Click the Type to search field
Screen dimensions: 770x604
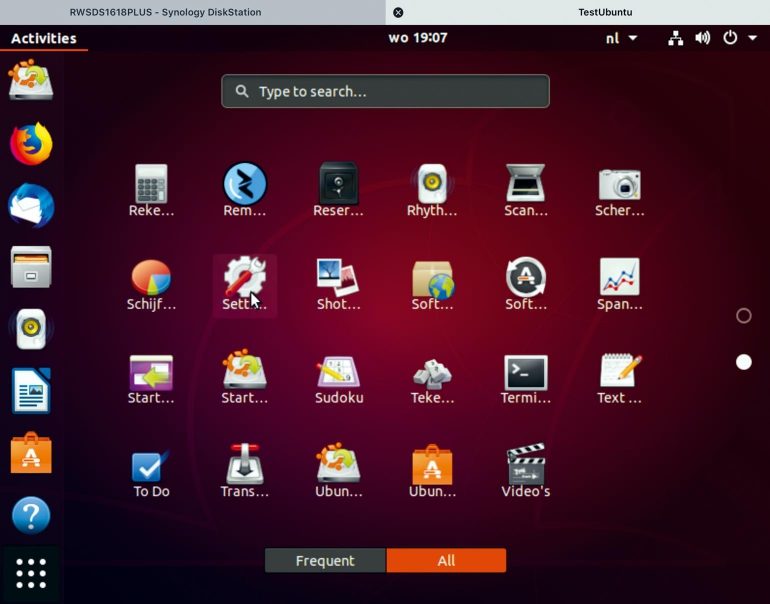385,91
